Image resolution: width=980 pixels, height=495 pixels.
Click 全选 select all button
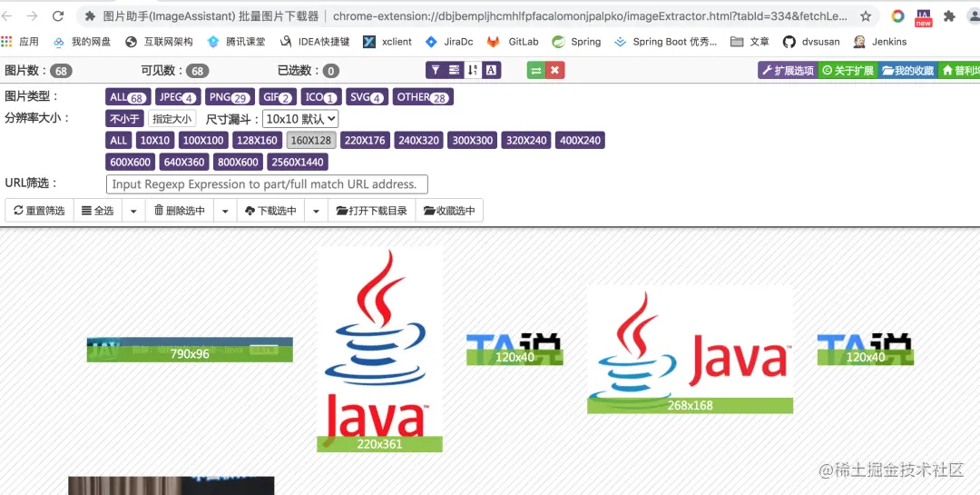[x=97, y=211]
